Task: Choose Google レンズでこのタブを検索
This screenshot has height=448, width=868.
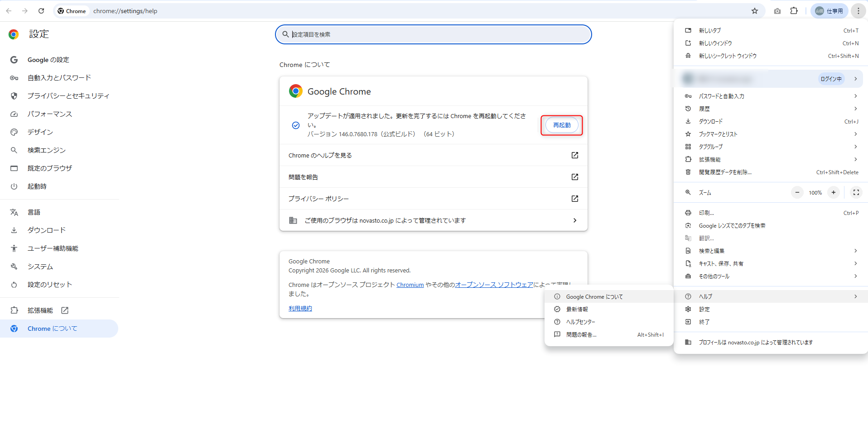Action: 771,225
